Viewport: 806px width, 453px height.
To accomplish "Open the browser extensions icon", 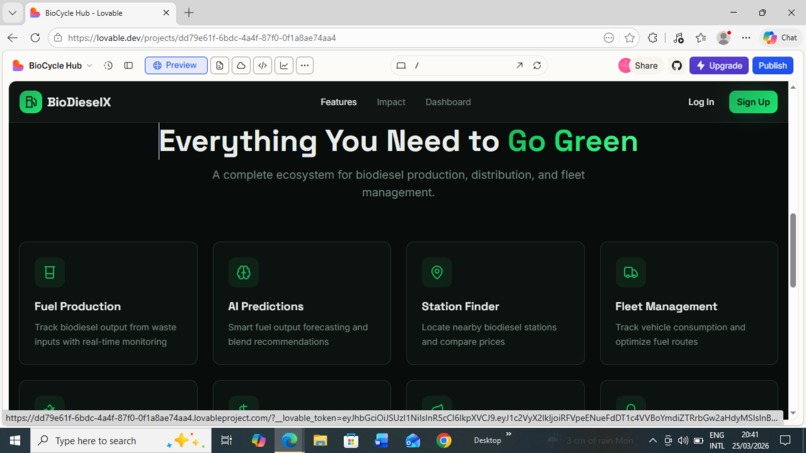I will pos(652,38).
